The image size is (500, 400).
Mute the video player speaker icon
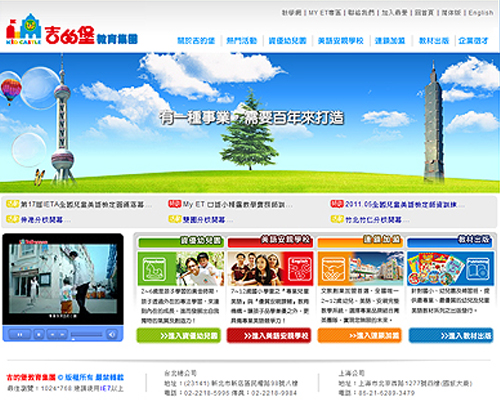pyautogui.click(x=112, y=334)
